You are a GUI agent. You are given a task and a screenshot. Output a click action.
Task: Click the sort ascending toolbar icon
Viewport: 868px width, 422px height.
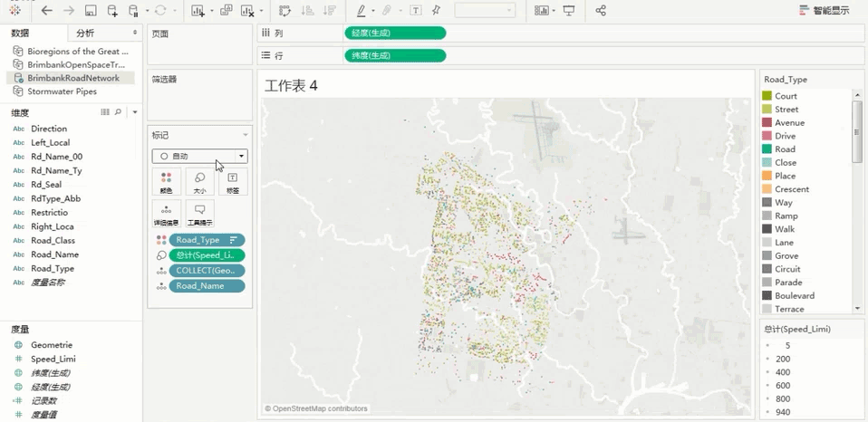point(307,11)
